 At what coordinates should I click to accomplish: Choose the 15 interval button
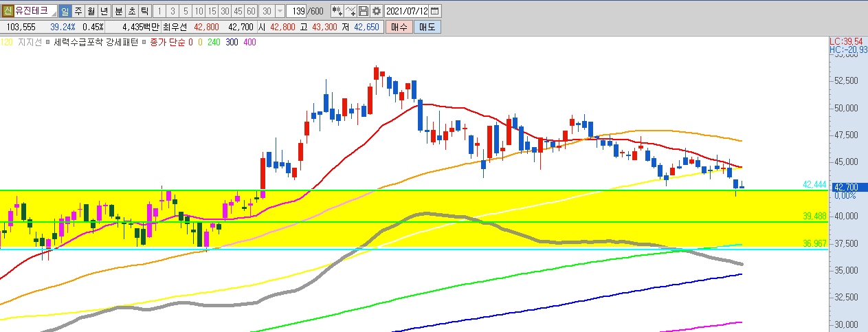coord(212,11)
